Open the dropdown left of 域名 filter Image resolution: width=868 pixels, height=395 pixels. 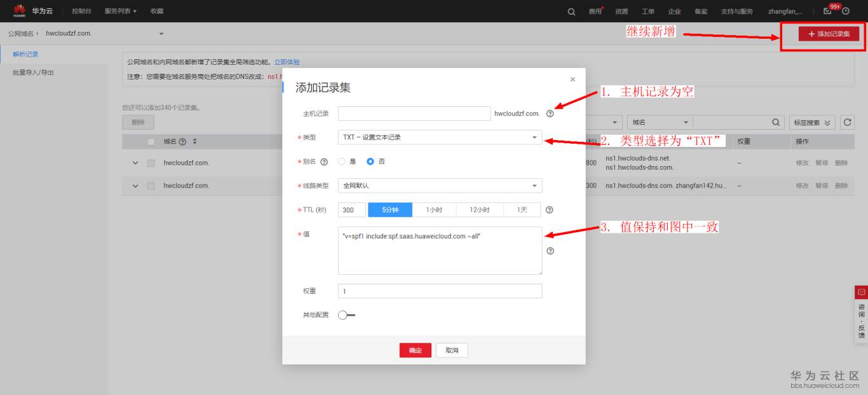(604, 122)
